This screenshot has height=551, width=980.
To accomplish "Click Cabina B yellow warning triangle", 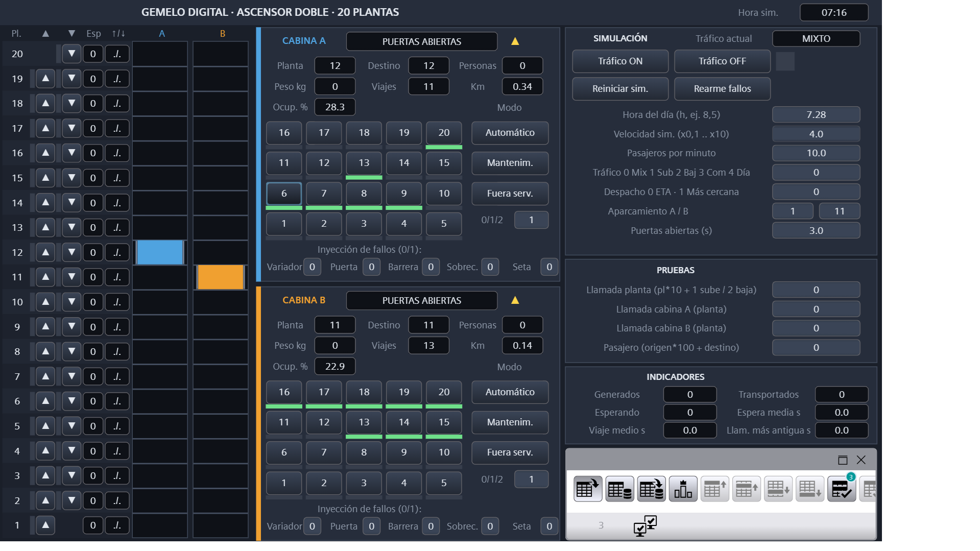I will (515, 300).
